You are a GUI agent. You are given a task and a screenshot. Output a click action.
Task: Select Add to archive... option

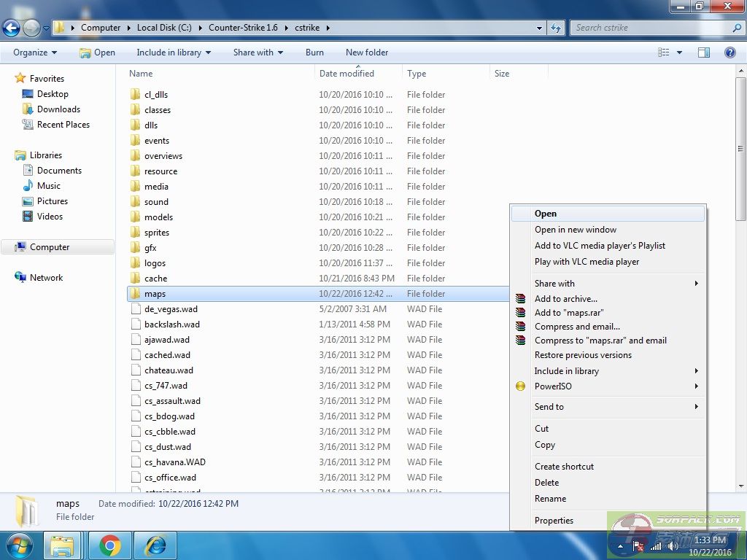565,299
